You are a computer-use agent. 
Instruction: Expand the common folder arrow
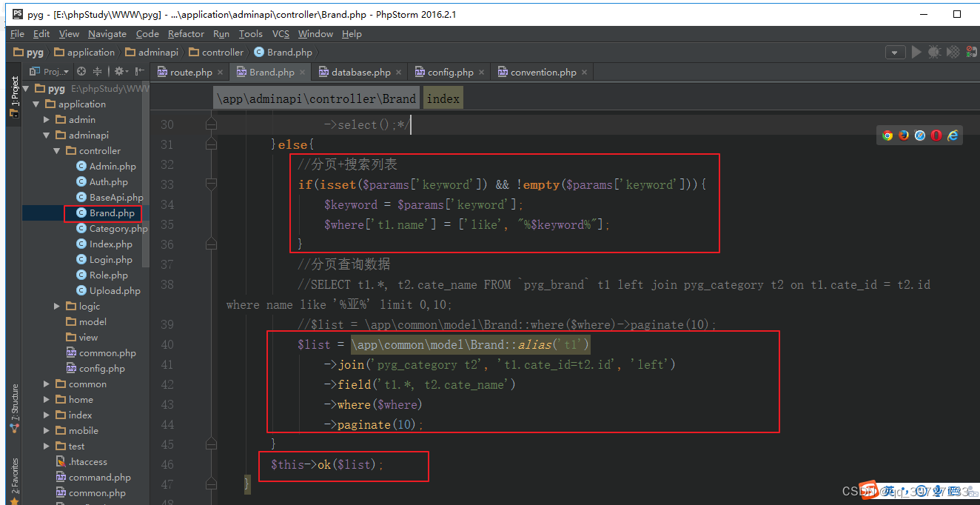coord(47,384)
